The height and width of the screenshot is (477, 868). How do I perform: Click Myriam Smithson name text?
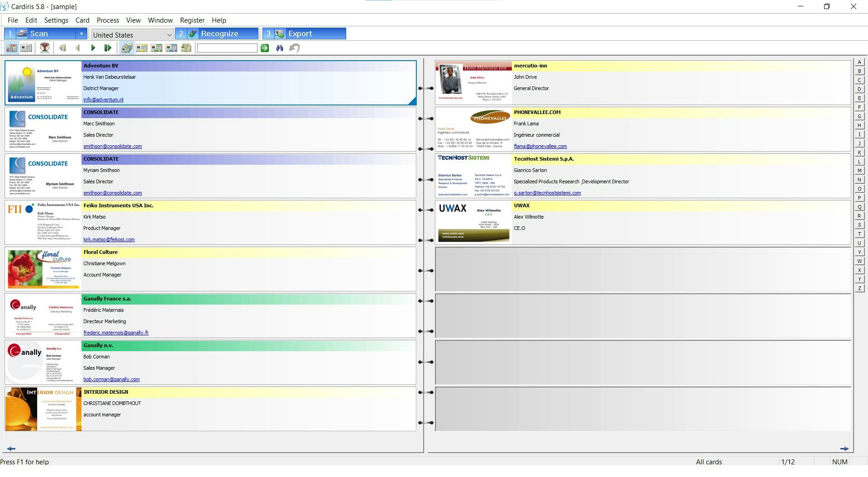pos(101,170)
